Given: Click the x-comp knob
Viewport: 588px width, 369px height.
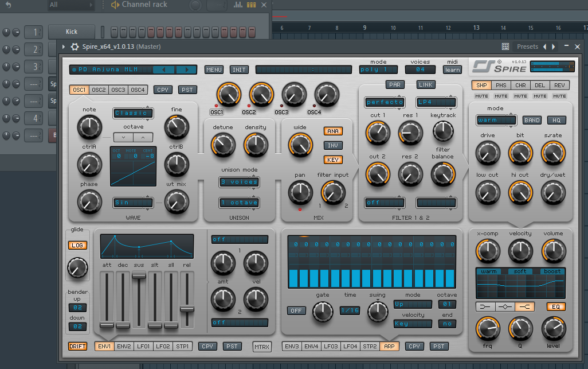Looking at the screenshot, I should point(488,251).
